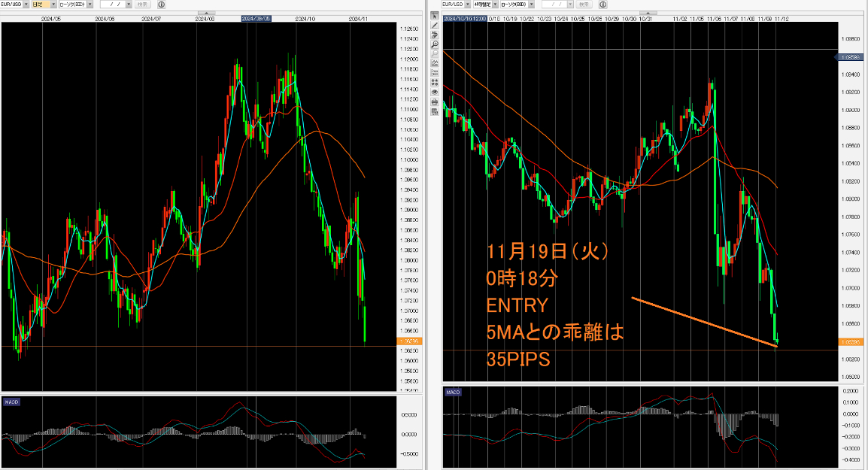868x470 pixels.
Task: Open the star symbols settings icon
Action: (x=435, y=82)
